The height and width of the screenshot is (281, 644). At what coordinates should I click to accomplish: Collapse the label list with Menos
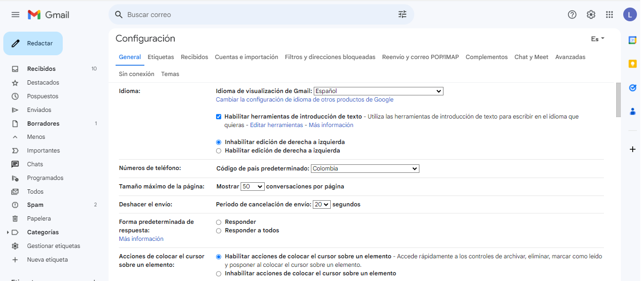[x=36, y=137]
